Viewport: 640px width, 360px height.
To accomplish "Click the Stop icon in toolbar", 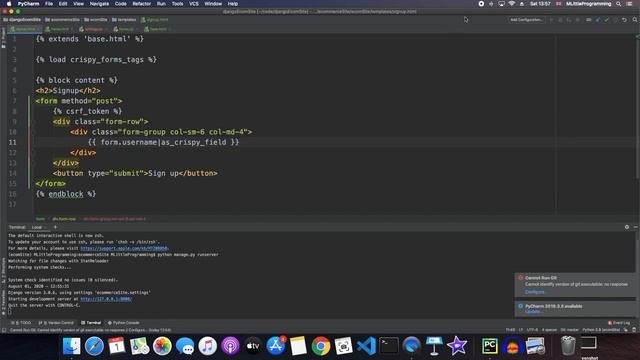I will 578,20.
